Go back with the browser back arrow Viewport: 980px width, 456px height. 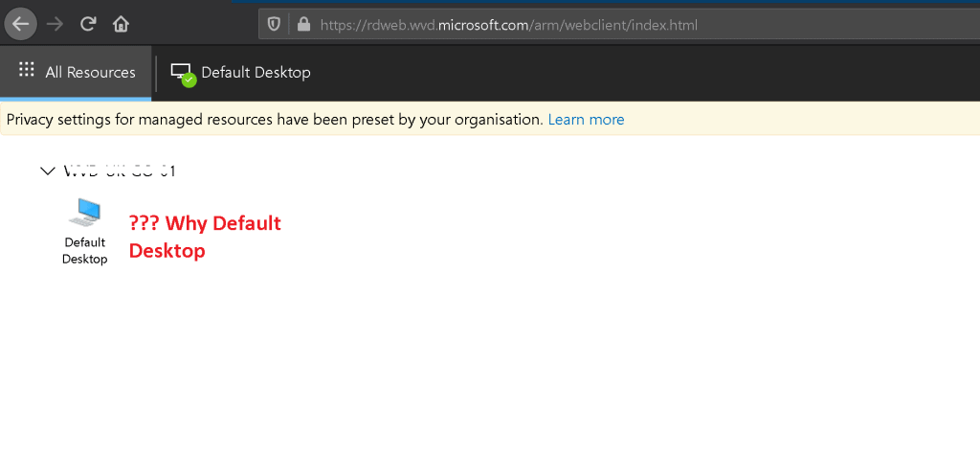pyautogui.click(x=21, y=24)
